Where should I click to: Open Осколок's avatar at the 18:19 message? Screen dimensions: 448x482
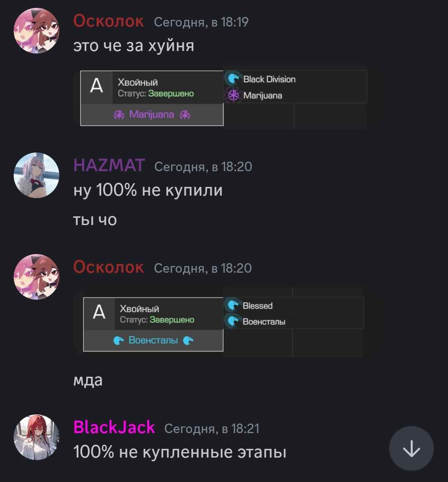(x=37, y=31)
